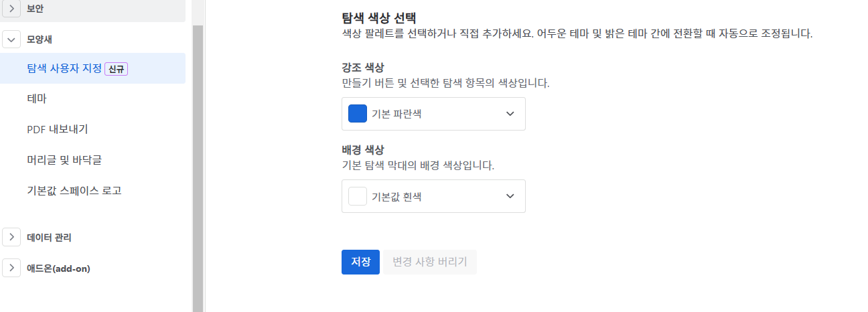The height and width of the screenshot is (312, 868).
Task: Click 변경 사항 버리기 button
Action: pos(430,262)
